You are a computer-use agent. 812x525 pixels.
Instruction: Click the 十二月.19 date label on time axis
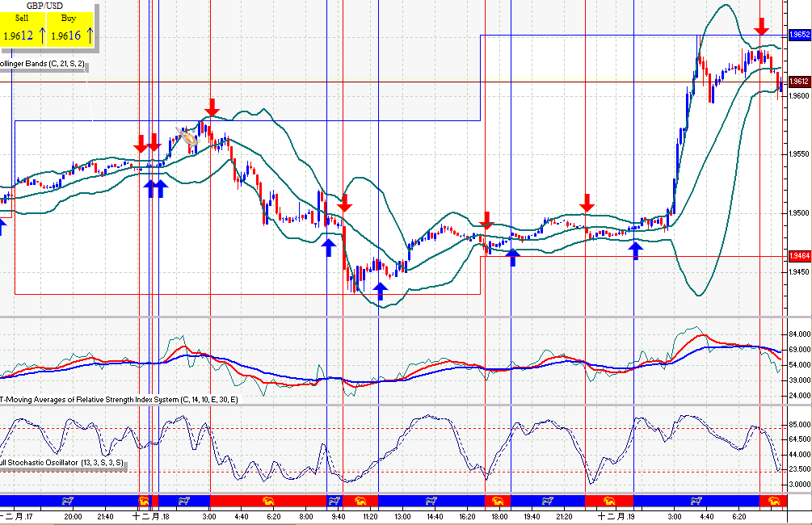[616, 516]
